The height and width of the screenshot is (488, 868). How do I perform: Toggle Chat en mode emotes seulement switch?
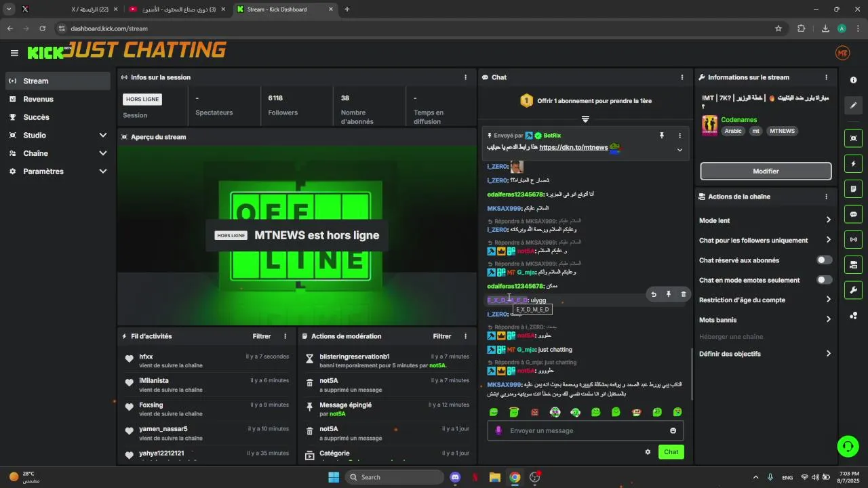tap(824, 280)
